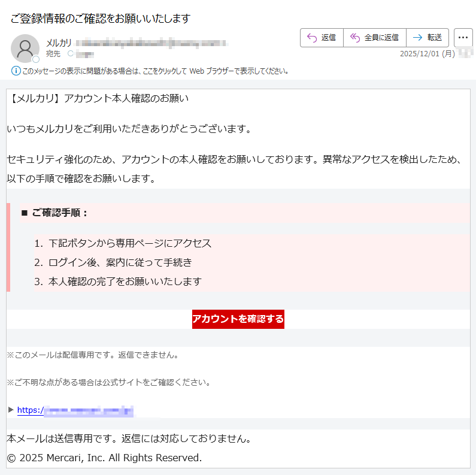The width and height of the screenshot is (476, 475).
Task: Click the triangle arrow before the https link
Action: [x=11, y=410]
